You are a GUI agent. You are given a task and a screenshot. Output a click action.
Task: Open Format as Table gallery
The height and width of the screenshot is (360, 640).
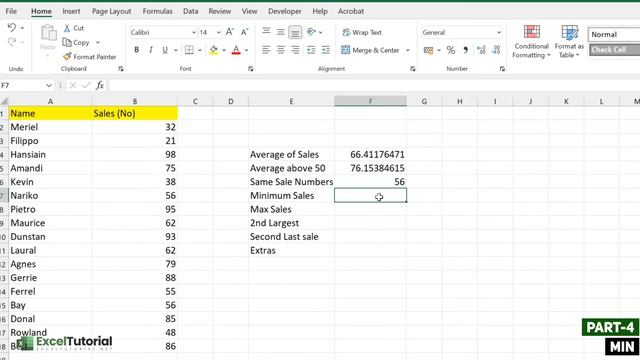(569, 41)
